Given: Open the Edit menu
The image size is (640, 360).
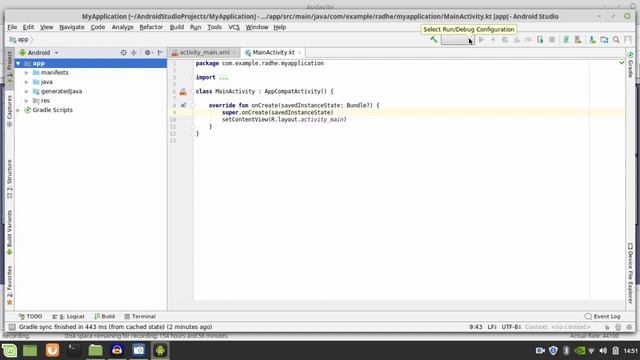Looking at the screenshot, I should 28,27.
